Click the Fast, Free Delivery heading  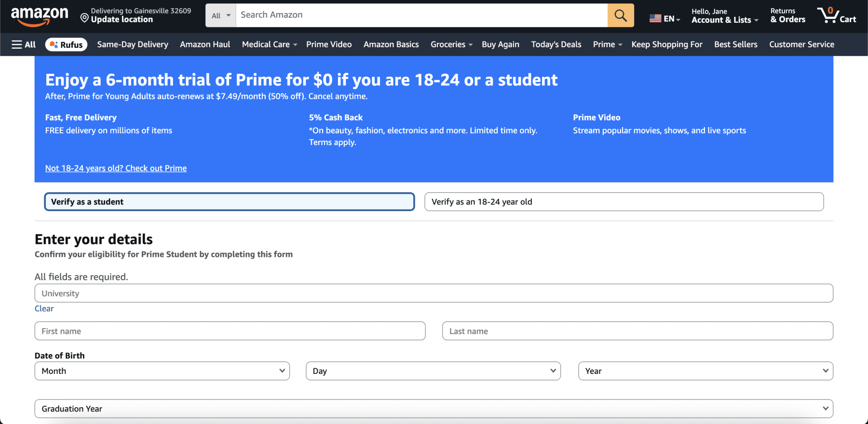[x=81, y=118]
